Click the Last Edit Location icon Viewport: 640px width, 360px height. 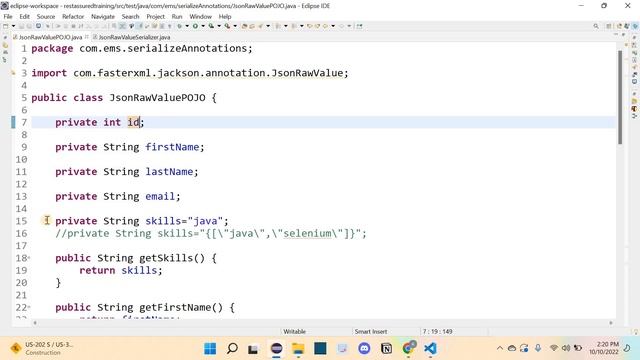point(309,26)
